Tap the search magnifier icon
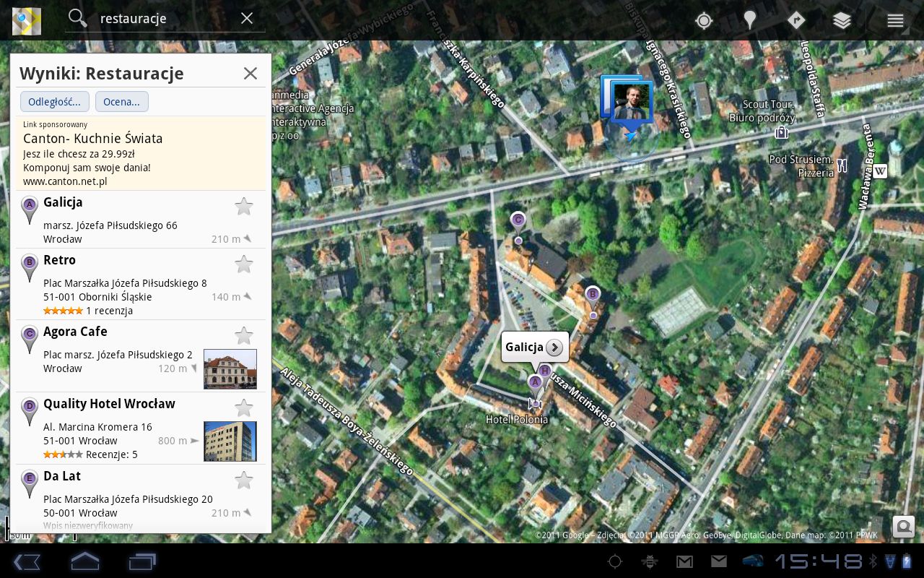 coord(77,18)
